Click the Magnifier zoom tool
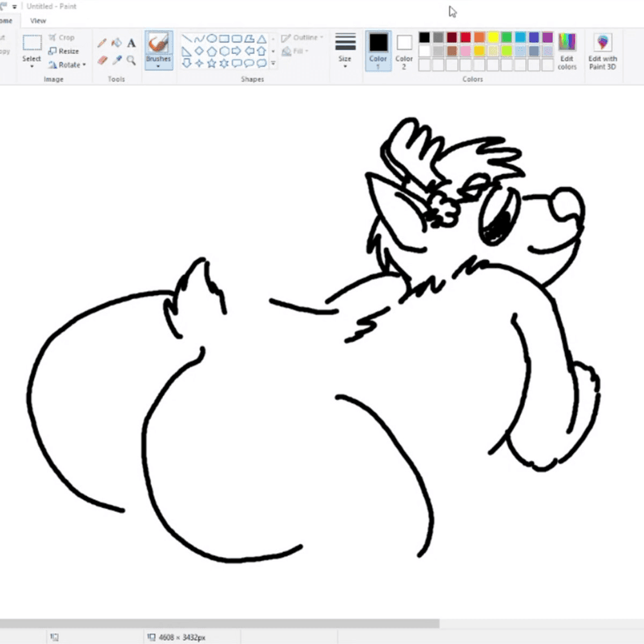This screenshot has width=644, height=644. point(131,60)
